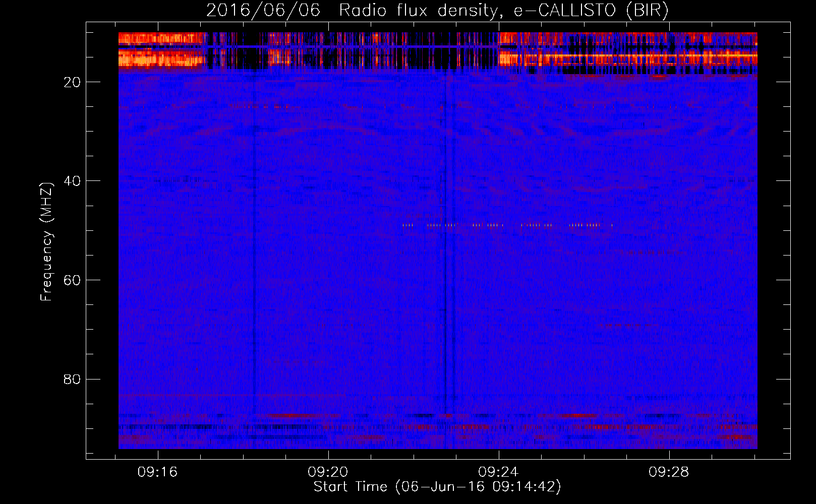816x504 pixels.
Task: Click the 09:24 time tick label
Action: click(499, 472)
